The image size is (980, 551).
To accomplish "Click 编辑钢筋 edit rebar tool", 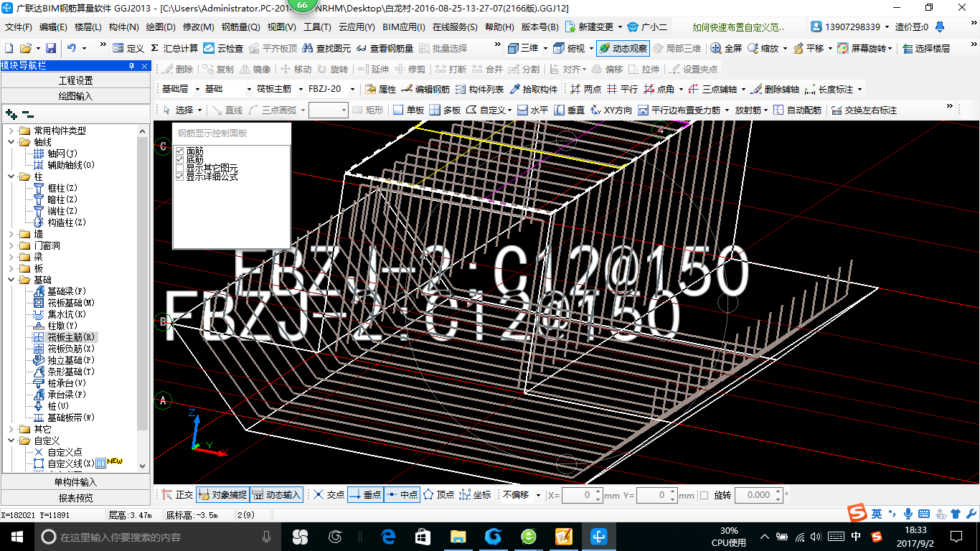I will (426, 90).
